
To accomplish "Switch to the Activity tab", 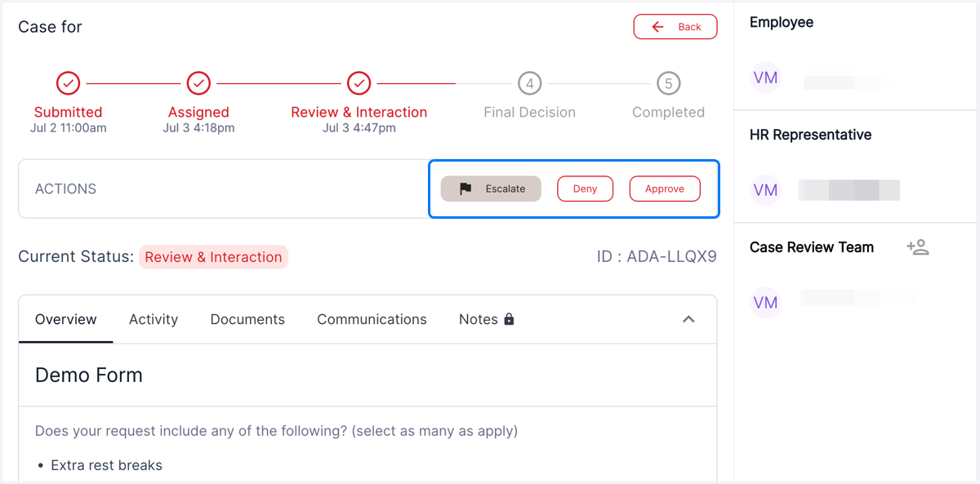I will tap(154, 319).
